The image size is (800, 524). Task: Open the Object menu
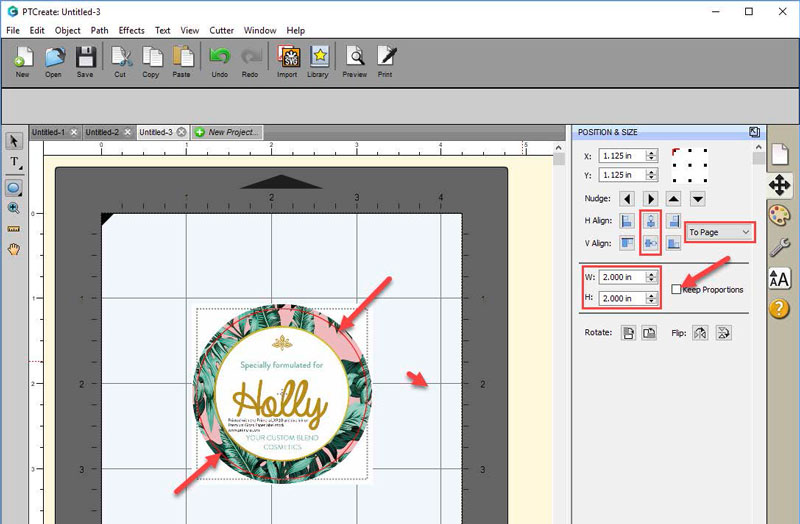click(67, 31)
